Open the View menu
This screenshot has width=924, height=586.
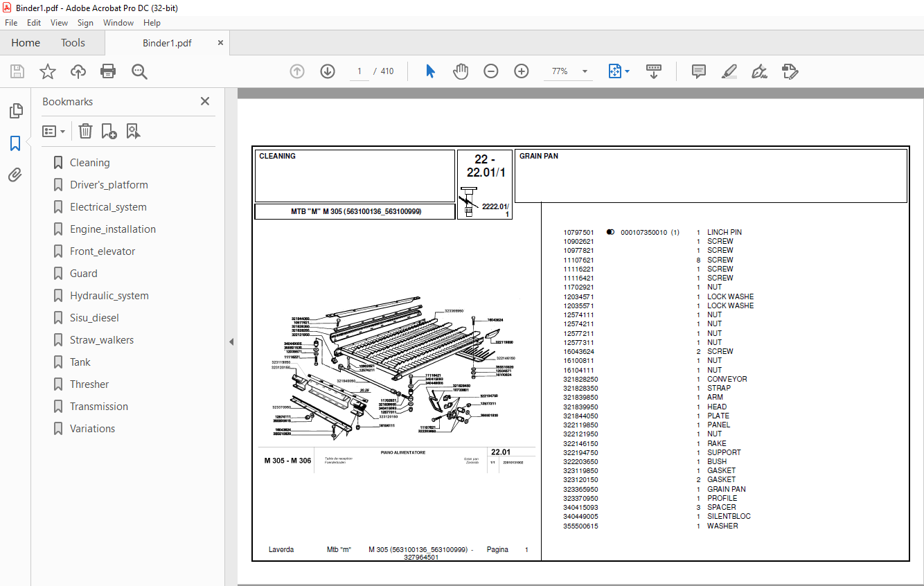(60, 23)
